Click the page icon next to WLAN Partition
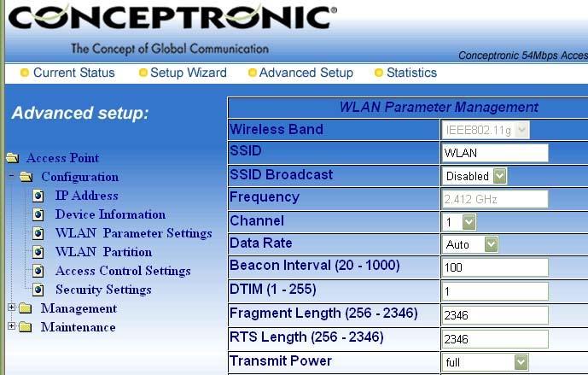Image resolution: width=588 pixels, height=375 pixels. (x=38, y=252)
